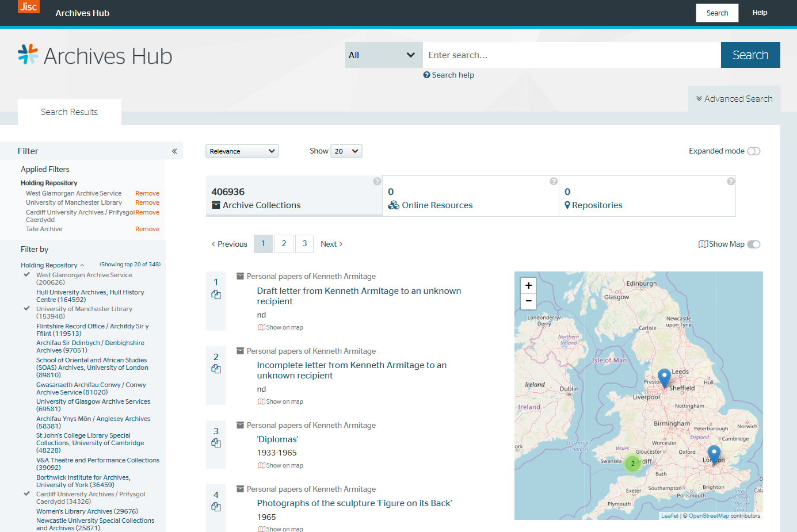797x532 pixels.
Task: Open 'Draft letter from Kenneth Armitage' result
Action: pyautogui.click(x=359, y=296)
